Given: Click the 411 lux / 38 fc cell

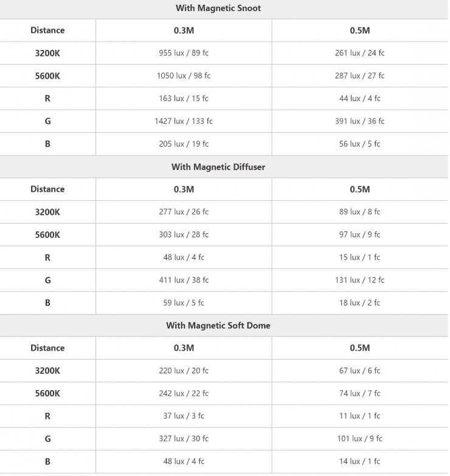Looking at the screenshot, I should (x=184, y=280).
